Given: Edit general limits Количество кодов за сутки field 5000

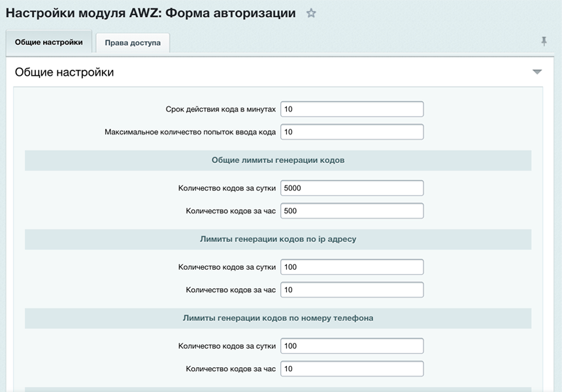Looking at the screenshot, I should 352,188.
